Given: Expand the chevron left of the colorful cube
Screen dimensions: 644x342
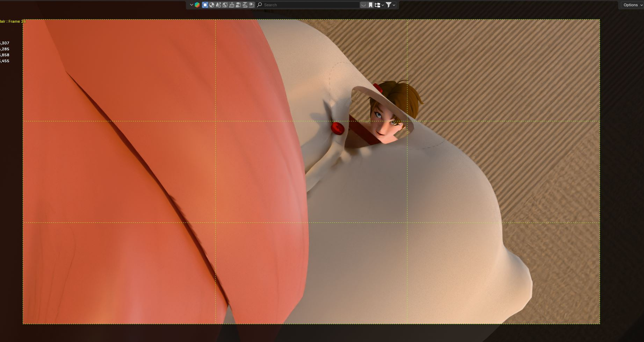Looking at the screenshot, I should pos(191,5).
